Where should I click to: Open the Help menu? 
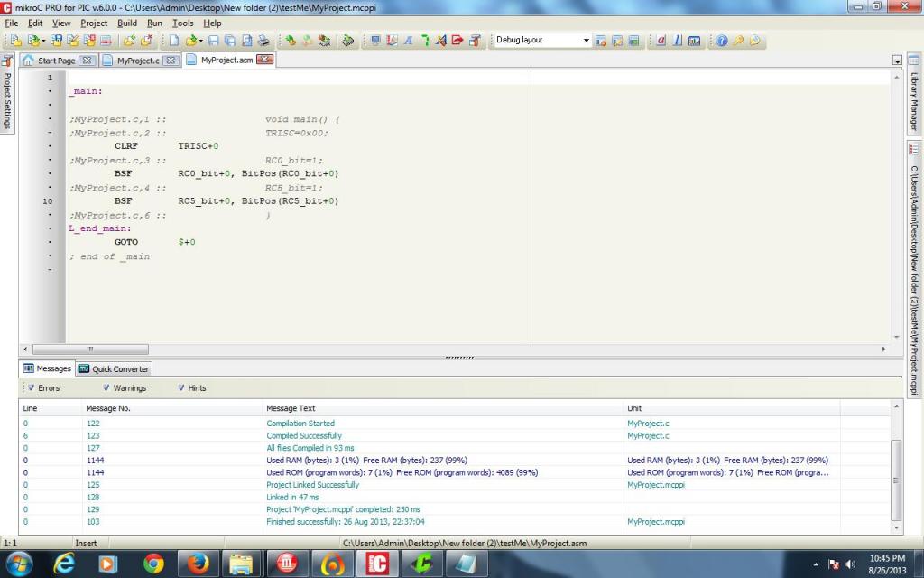point(212,23)
